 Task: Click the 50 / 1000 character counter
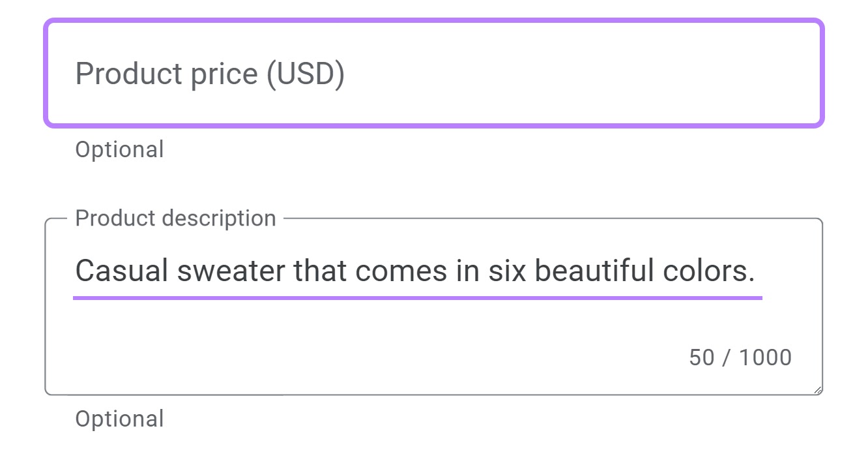coord(740,356)
